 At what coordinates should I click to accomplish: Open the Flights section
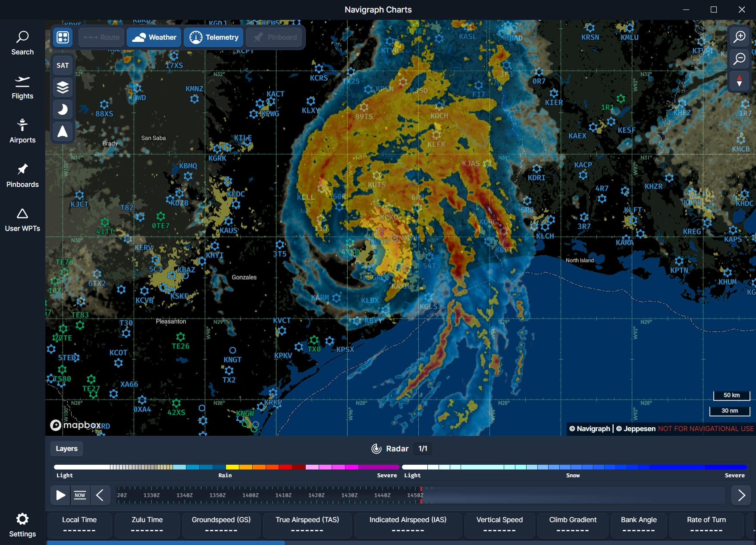(x=22, y=88)
